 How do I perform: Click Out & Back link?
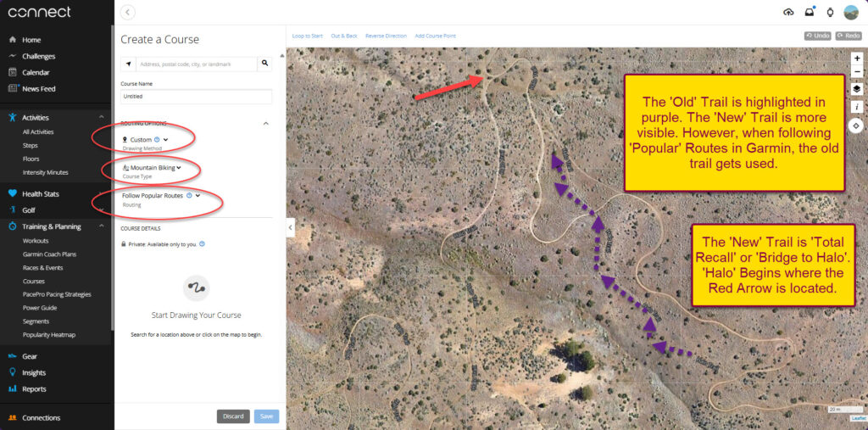[x=344, y=36]
